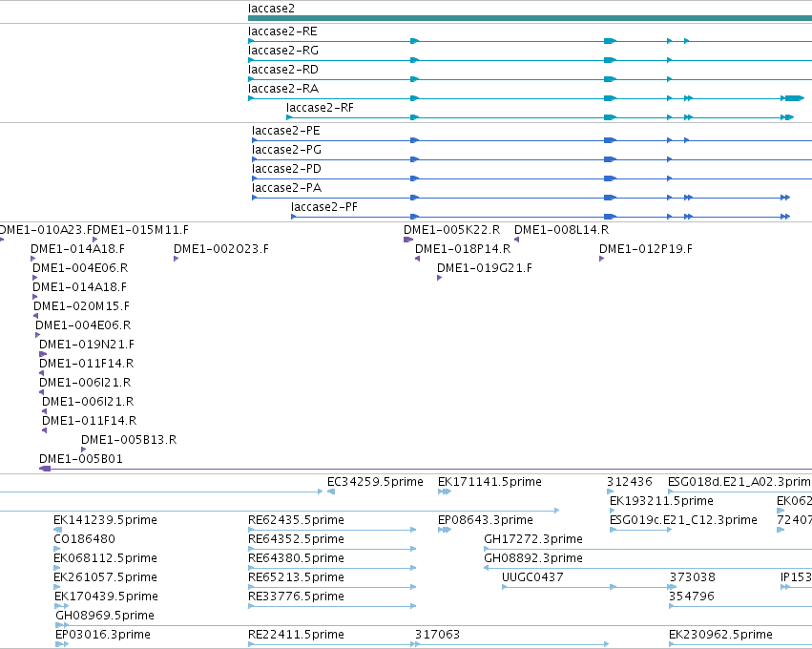This screenshot has width=812, height=649.
Task: Select EST GH08969.5prime
Action: click(105, 616)
